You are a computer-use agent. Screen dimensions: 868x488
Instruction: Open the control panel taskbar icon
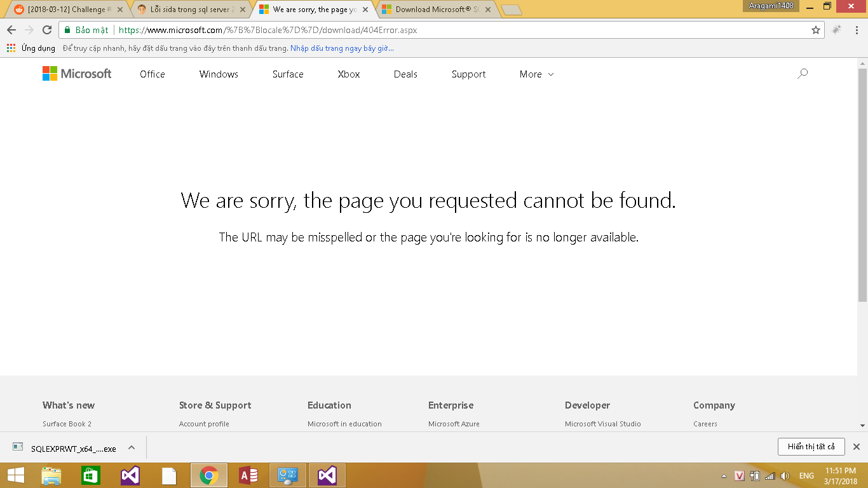pos(288,475)
